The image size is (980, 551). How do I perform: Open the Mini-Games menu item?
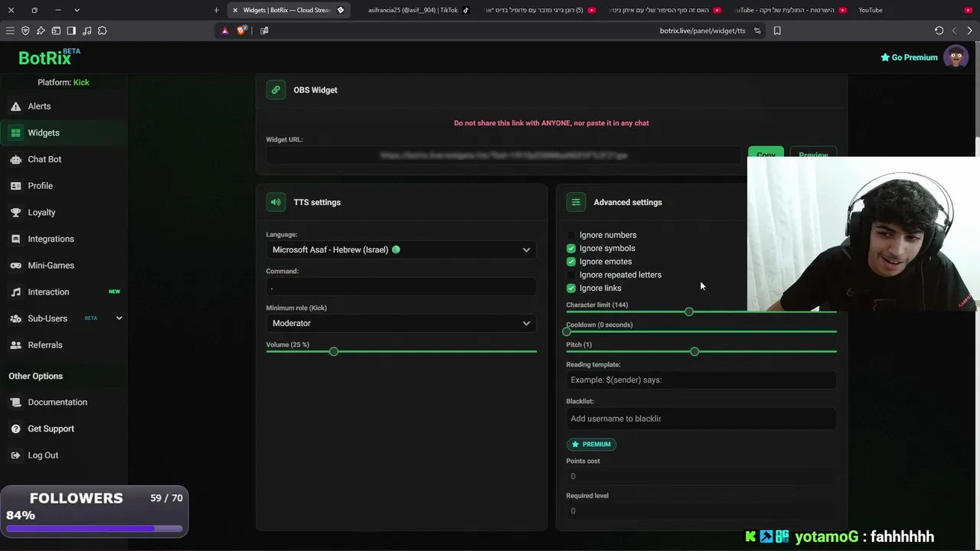tap(51, 266)
